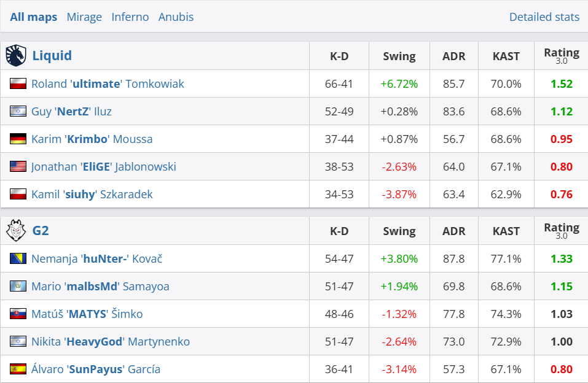Click the Slovak flag beside MATYS
The height and width of the screenshot is (383, 588).
click(x=18, y=314)
